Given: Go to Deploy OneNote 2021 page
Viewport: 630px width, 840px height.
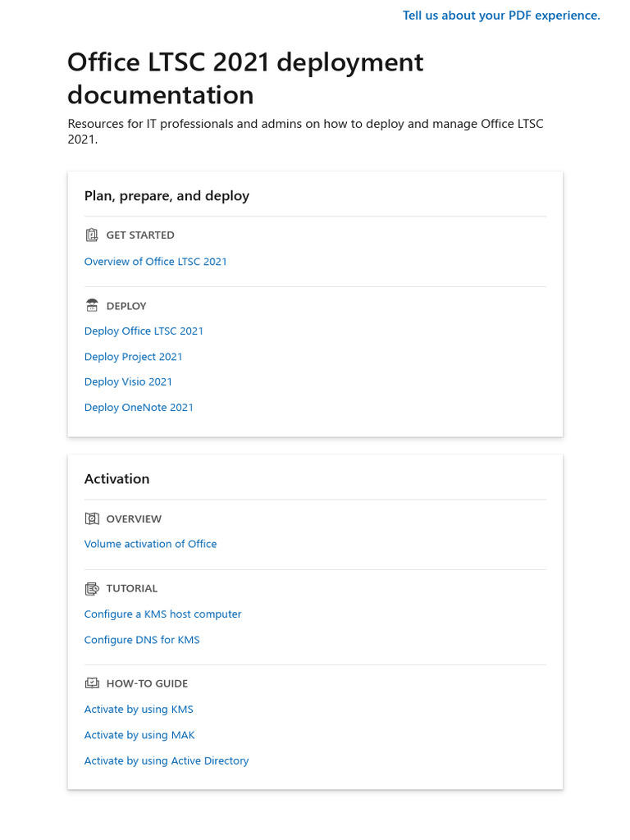Looking at the screenshot, I should pyautogui.click(x=139, y=408).
